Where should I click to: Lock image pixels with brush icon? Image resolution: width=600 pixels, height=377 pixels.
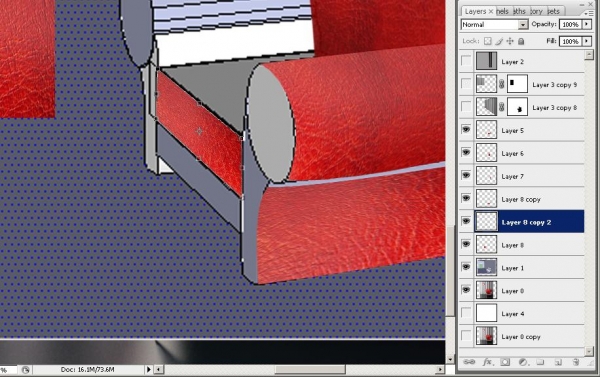pos(499,41)
